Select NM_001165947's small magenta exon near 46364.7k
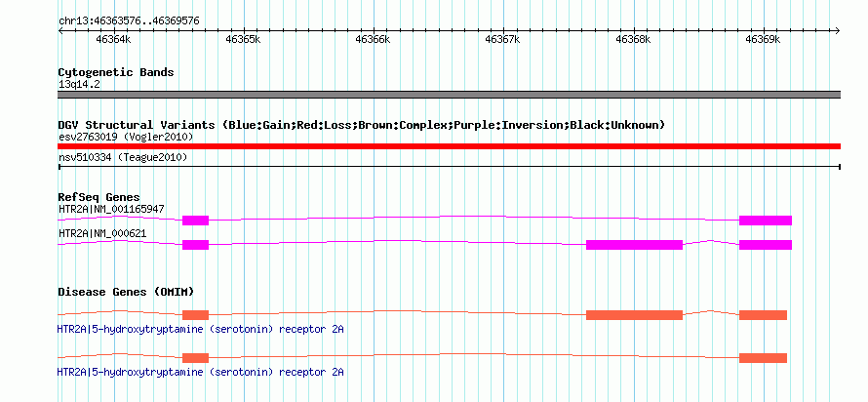Viewport: 868px width, 402px height. coord(195,221)
